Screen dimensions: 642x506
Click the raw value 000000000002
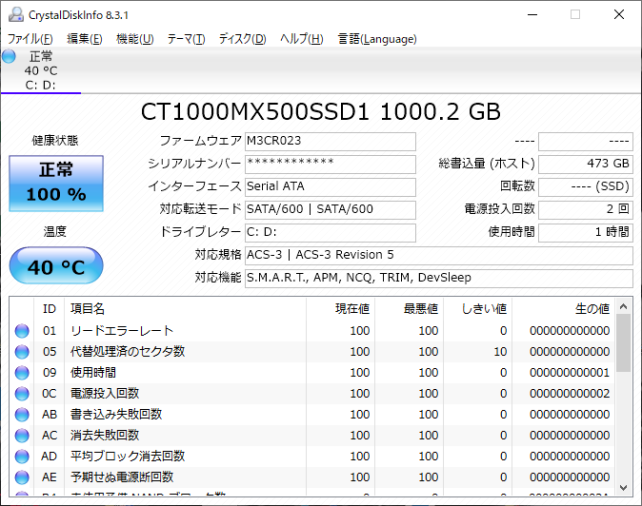pyautogui.click(x=570, y=393)
